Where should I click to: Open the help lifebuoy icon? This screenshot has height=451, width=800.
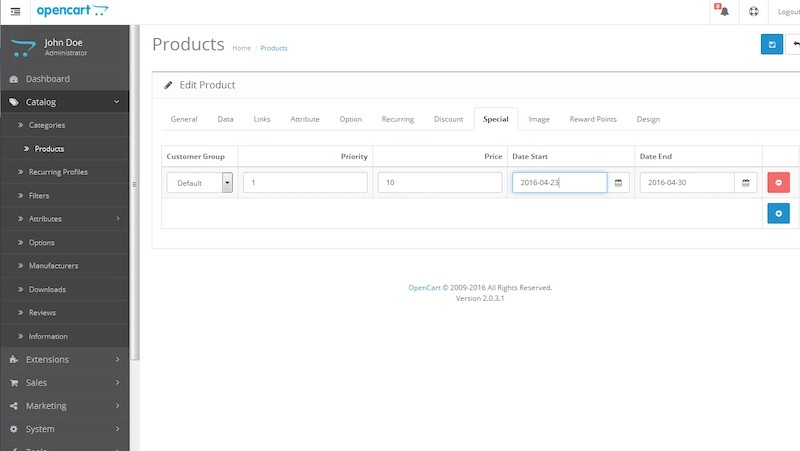coord(754,11)
